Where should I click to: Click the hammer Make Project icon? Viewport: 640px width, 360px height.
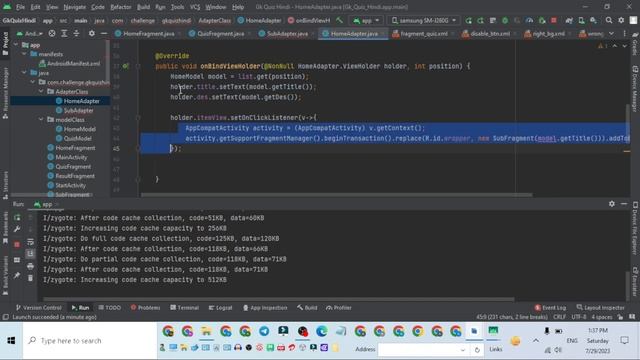coord(340,20)
